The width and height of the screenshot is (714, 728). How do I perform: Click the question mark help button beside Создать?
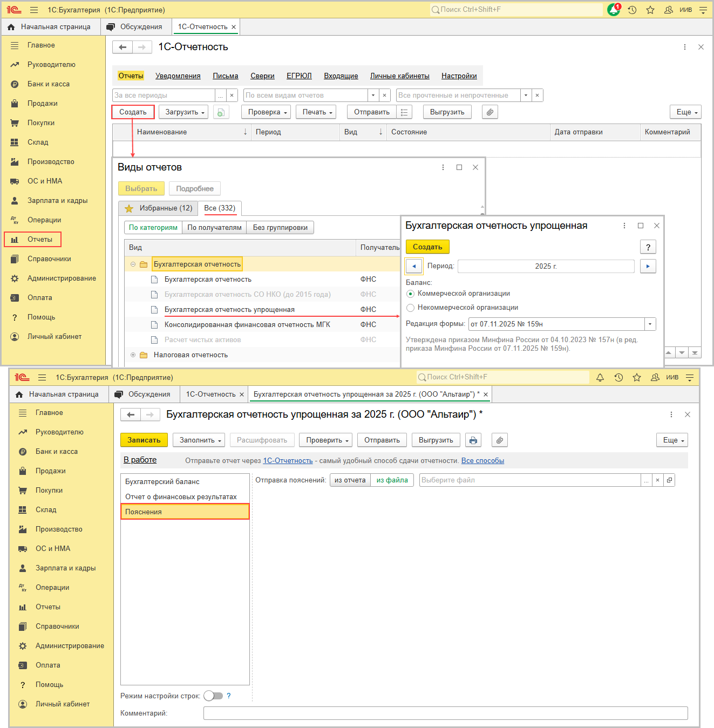648,247
